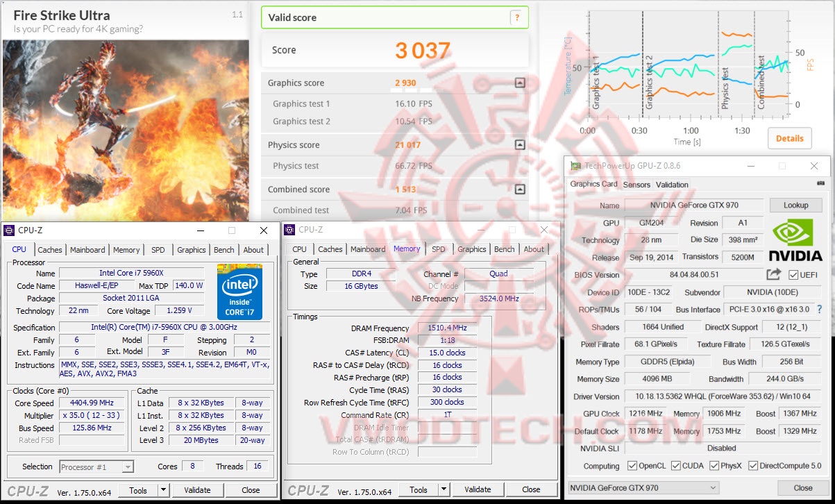The width and height of the screenshot is (835, 504).
Task: Switch to the Sensors tab in GPU-Z
Action: point(636,185)
